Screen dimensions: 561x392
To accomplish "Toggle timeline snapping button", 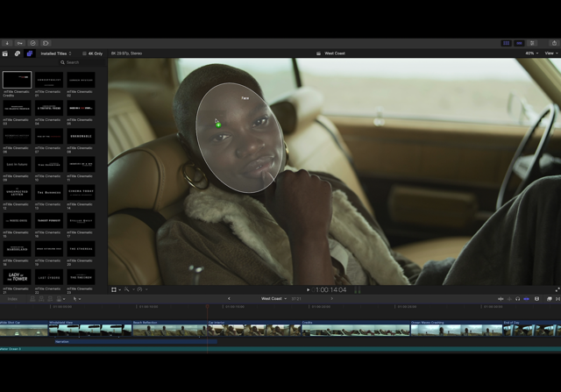I will (x=526, y=299).
